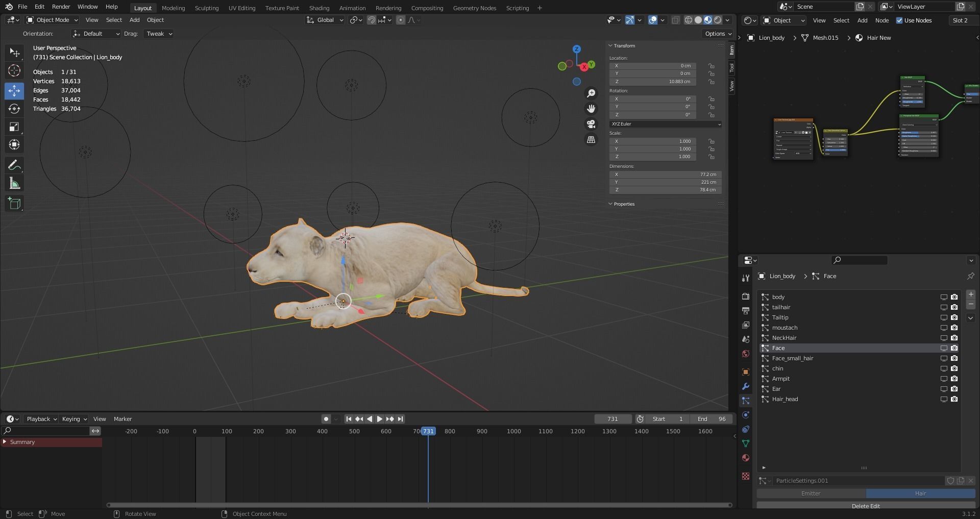This screenshot has height=519, width=980.
Task: Jump to the timeline start frame
Action: point(349,419)
